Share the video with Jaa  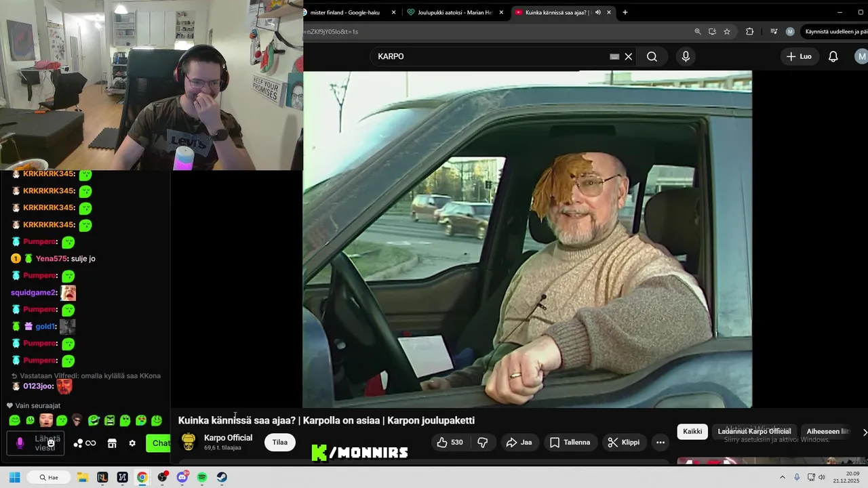coord(519,442)
